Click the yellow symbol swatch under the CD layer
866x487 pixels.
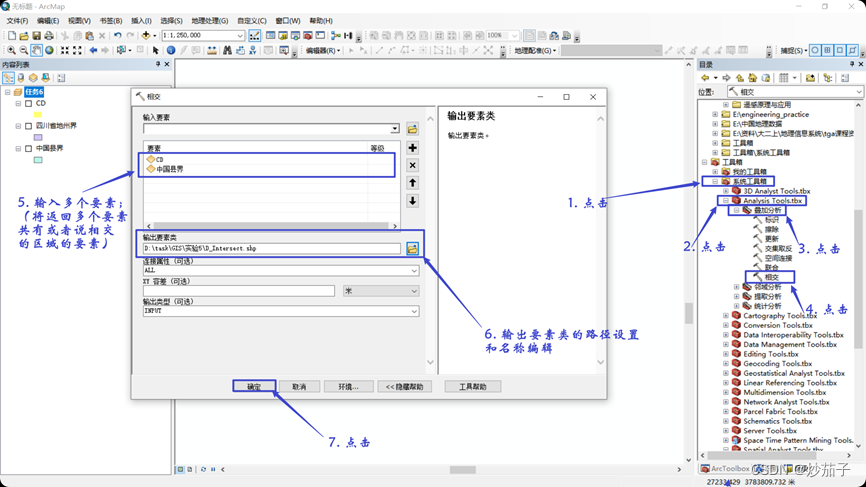[38, 115]
